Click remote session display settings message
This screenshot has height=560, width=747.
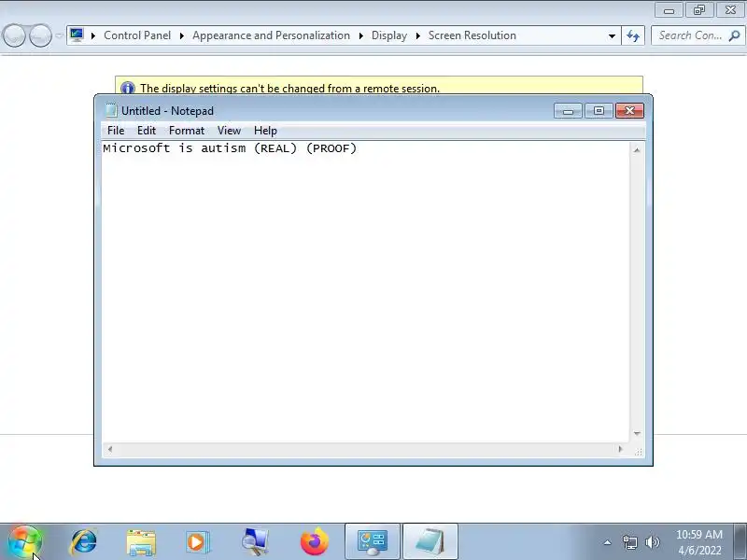pyautogui.click(x=290, y=88)
